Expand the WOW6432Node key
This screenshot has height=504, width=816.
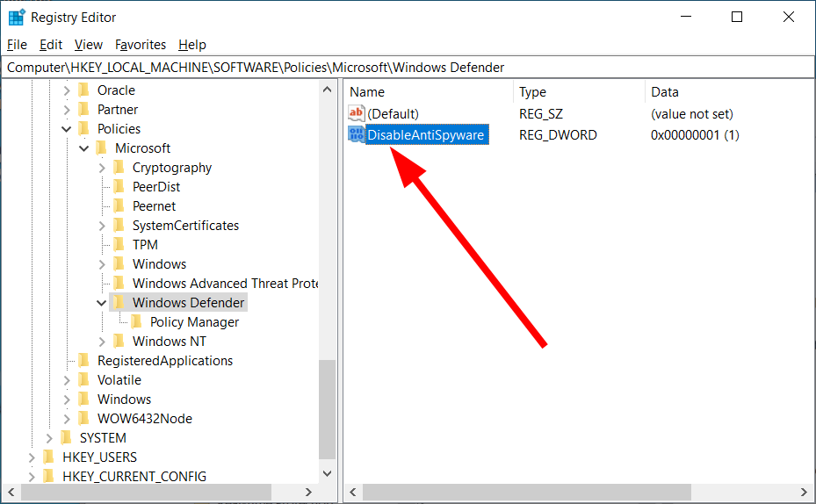[x=67, y=419]
